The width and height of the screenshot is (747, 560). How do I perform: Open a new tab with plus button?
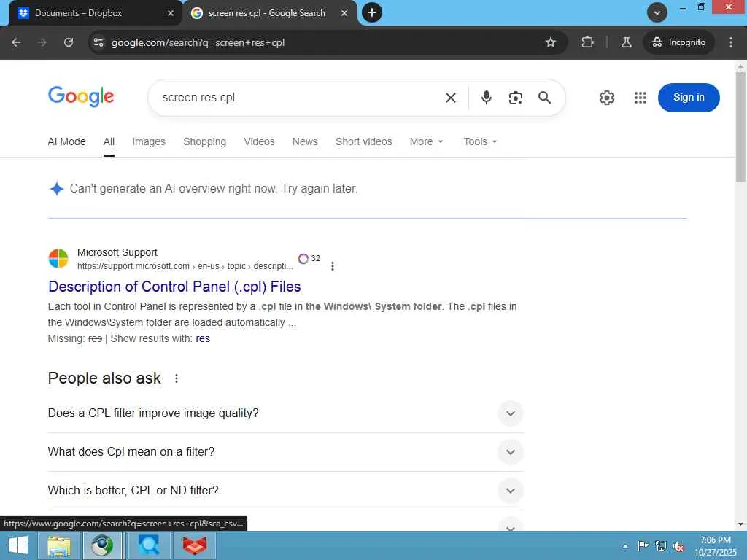click(372, 12)
